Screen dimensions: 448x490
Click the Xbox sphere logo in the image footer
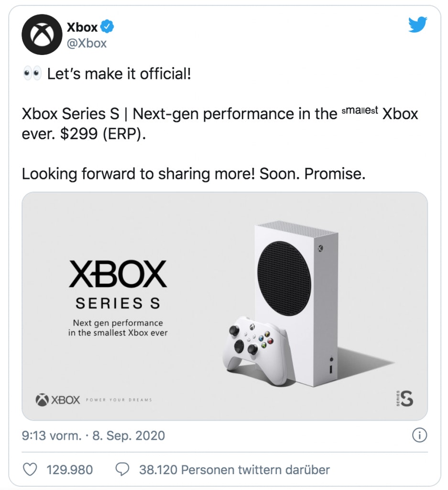pyautogui.click(x=42, y=400)
